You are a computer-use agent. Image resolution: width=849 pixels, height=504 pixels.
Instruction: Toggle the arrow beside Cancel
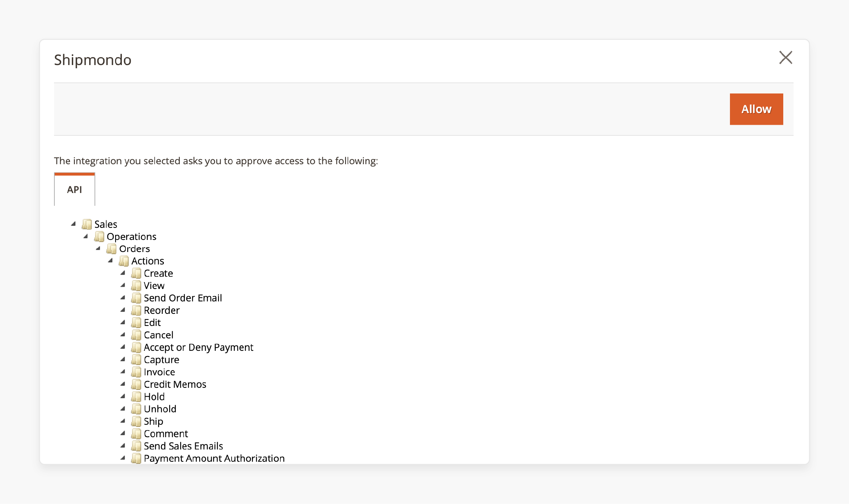123,335
